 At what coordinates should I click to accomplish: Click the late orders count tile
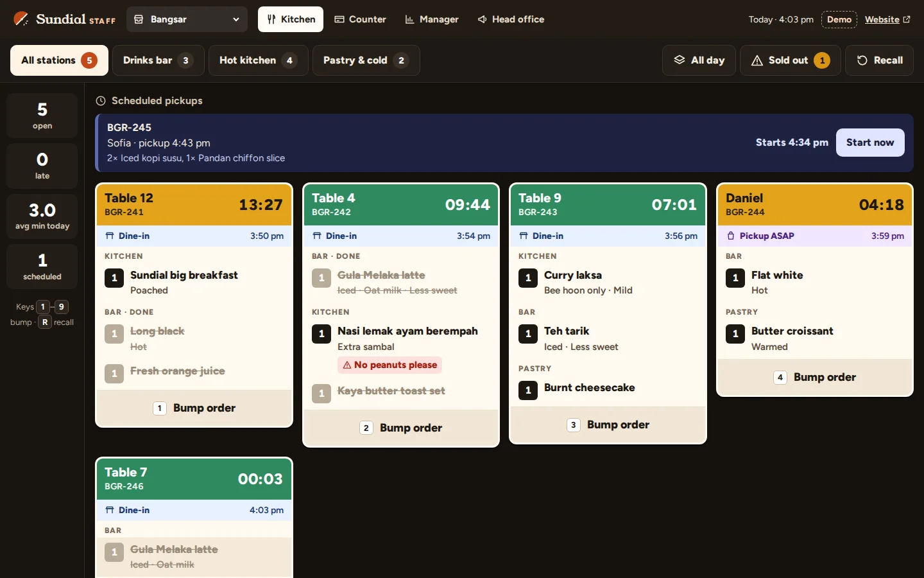point(42,166)
